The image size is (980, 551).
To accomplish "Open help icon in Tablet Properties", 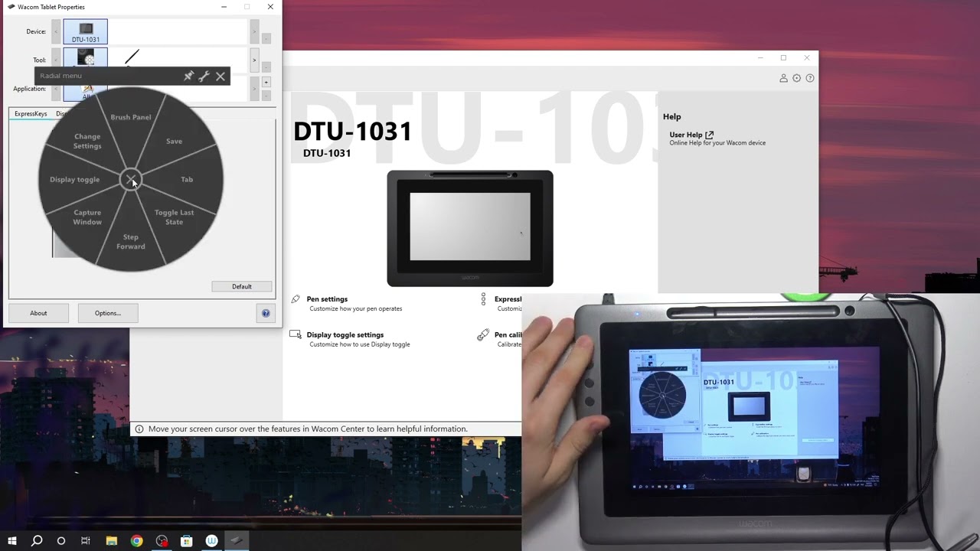I will pyautogui.click(x=266, y=313).
